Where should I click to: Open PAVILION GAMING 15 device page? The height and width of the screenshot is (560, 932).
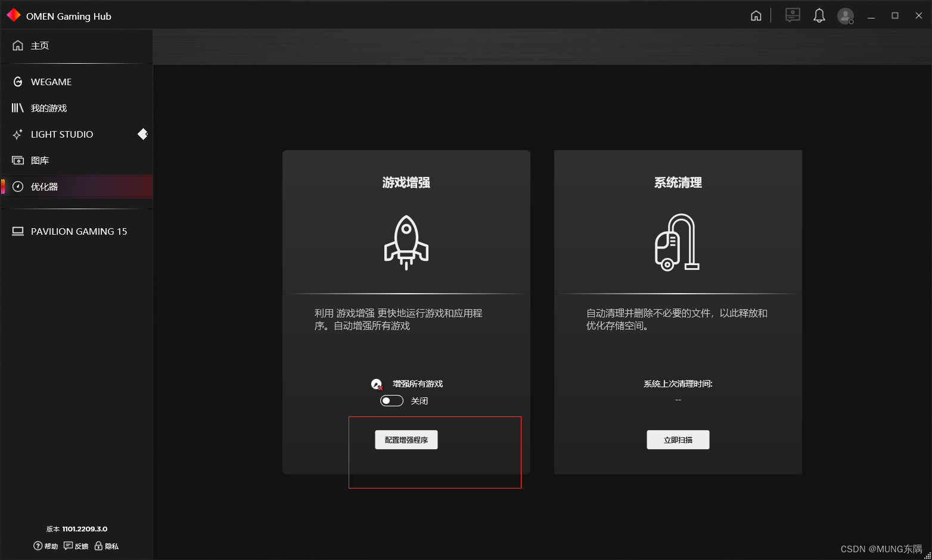[76, 232]
